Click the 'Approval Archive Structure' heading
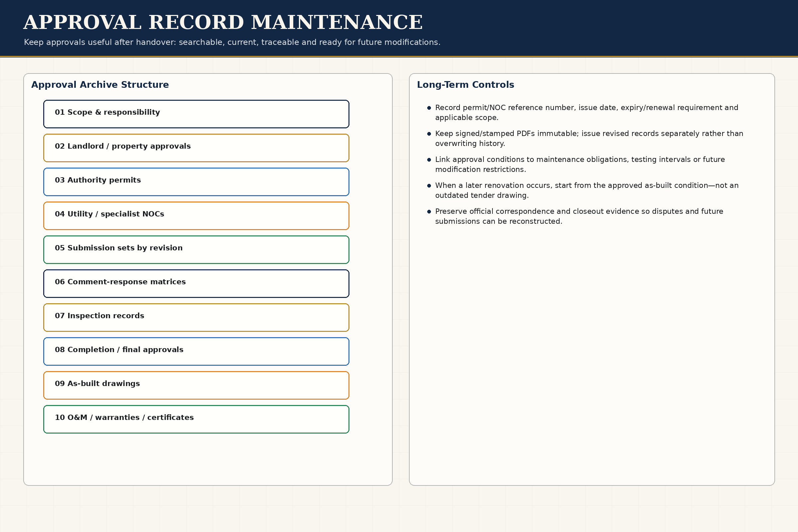This screenshot has width=798, height=532. click(100, 85)
